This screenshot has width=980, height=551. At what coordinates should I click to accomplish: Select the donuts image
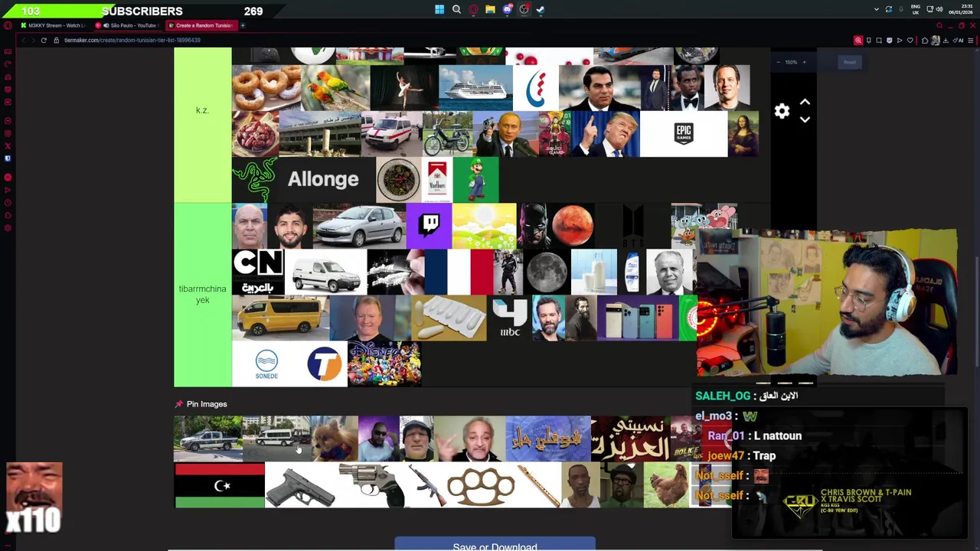tap(266, 88)
